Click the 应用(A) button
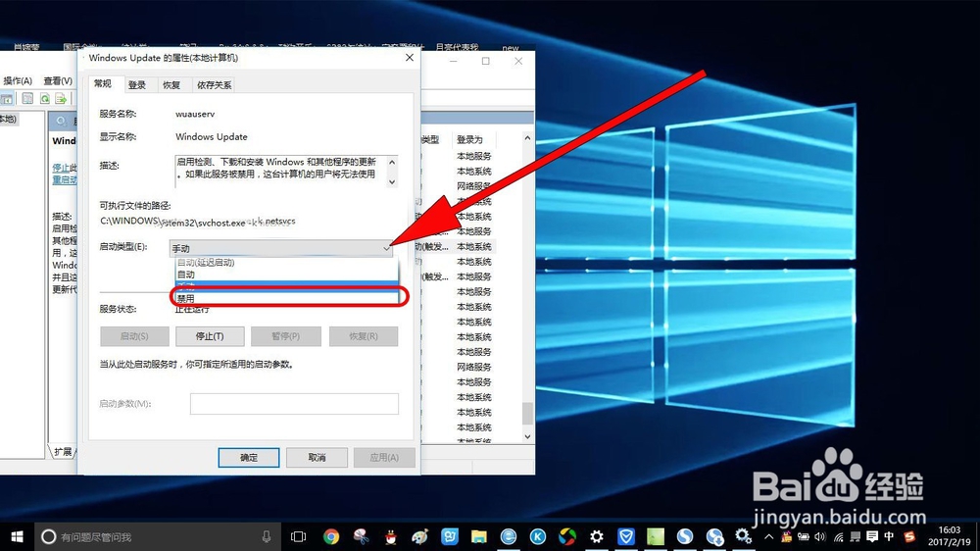Viewport: 980px width, 551px height. (384, 457)
